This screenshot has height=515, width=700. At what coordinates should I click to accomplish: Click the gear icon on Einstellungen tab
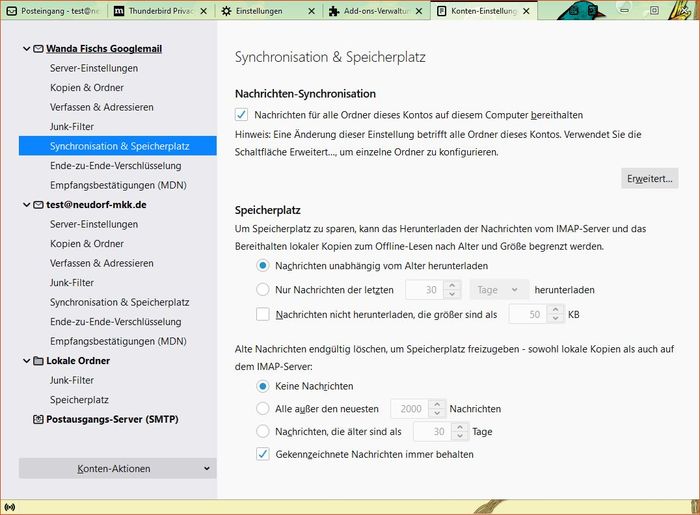[x=227, y=11]
